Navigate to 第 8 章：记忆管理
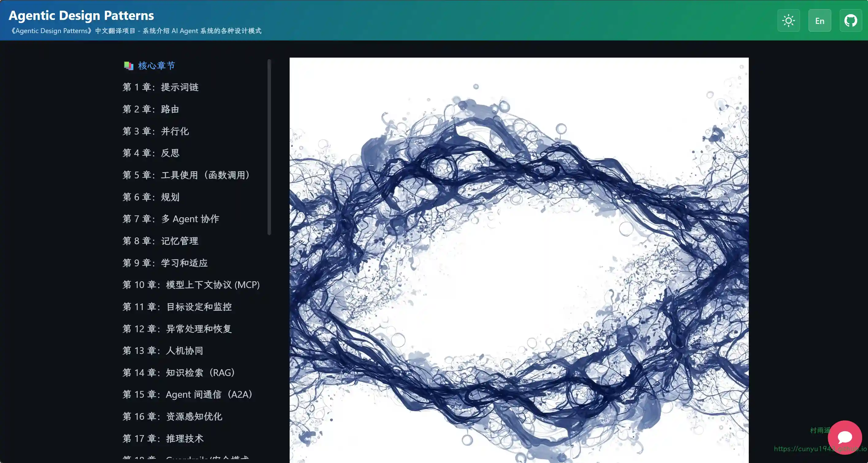The width and height of the screenshot is (868, 463). point(160,241)
